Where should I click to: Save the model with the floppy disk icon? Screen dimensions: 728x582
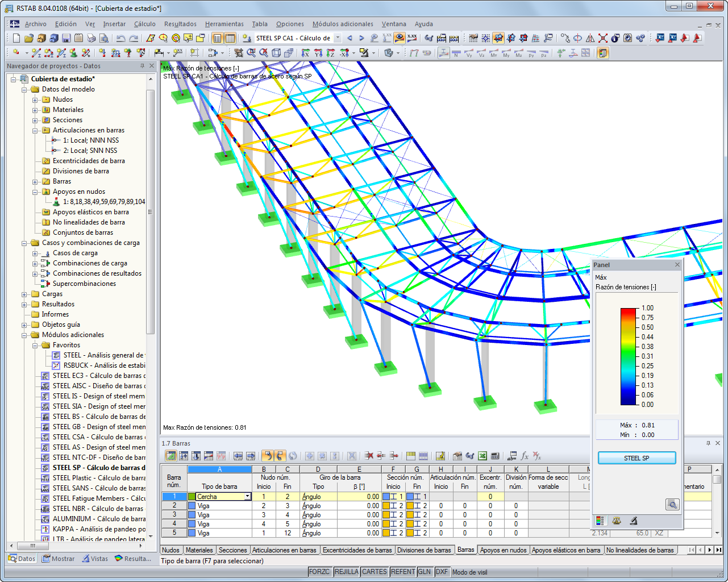pos(66,38)
